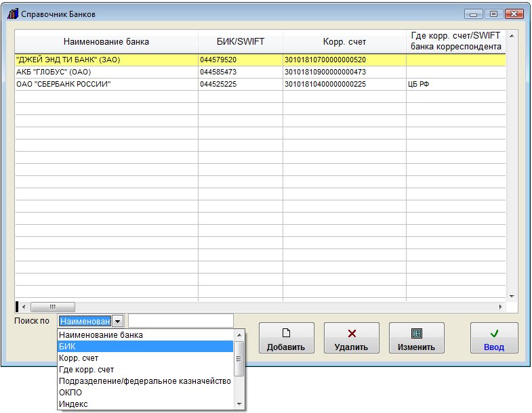Image resolution: width=532 pixels, height=413 pixels.
Task: Select Наименование банка in dropdown list
Action: tap(146, 334)
